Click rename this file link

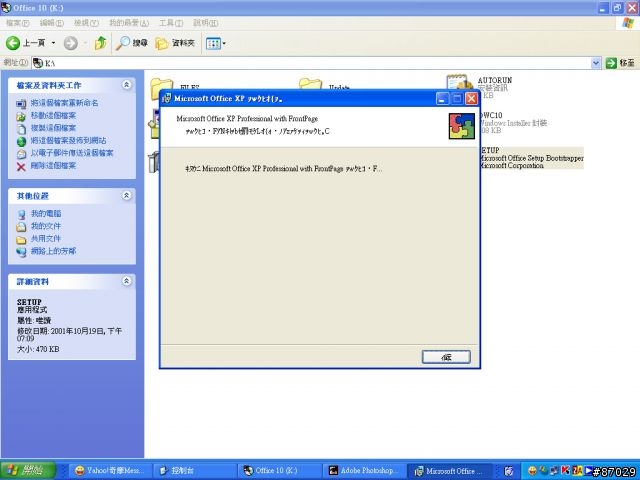64,103
